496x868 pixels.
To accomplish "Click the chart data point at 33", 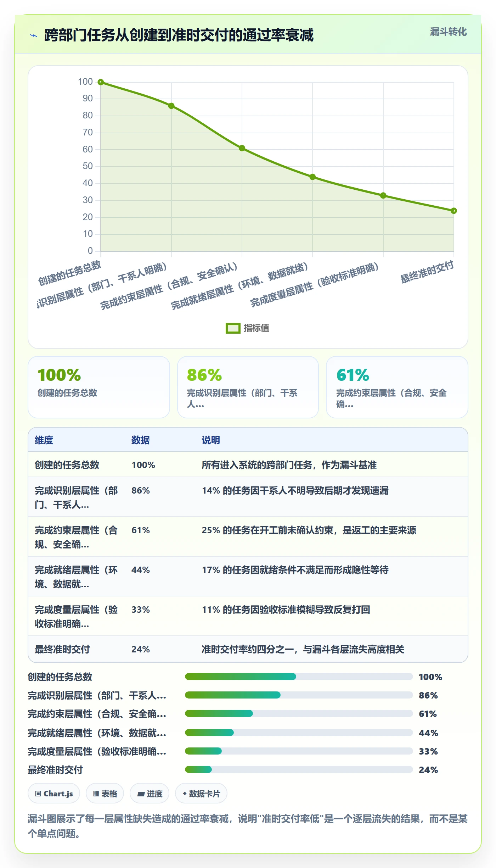I will [383, 196].
